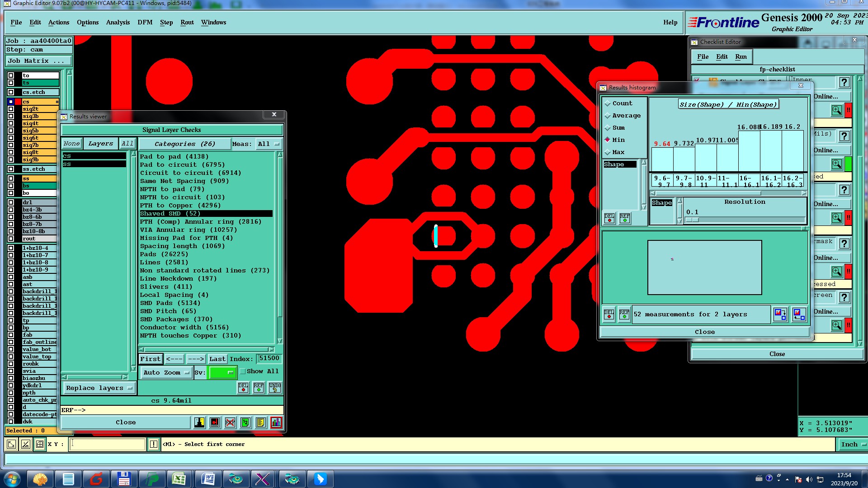The image size is (868, 488).
Task: Open the Meas All dropdown
Action: tap(269, 144)
